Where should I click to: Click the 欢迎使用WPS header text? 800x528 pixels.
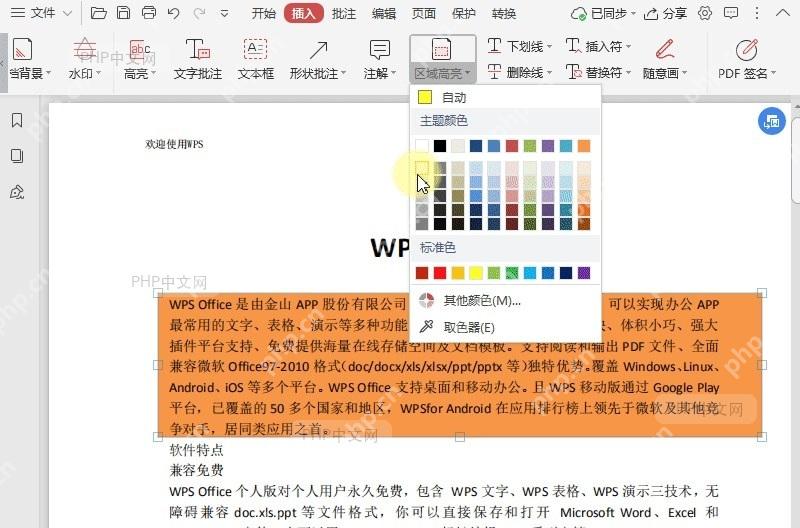point(174,144)
